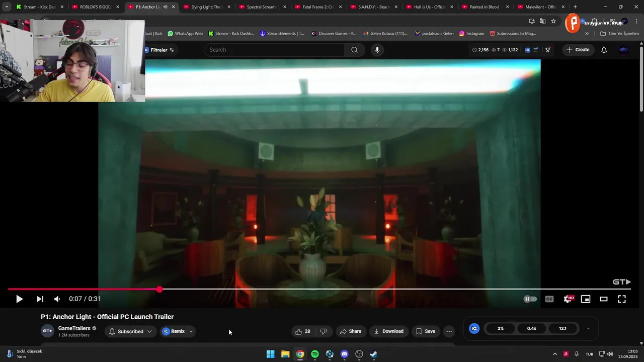Viewport: 644px width, 362px height.
Task: Open the YouTube account avatar menu
Action: [x=623, y=50]
